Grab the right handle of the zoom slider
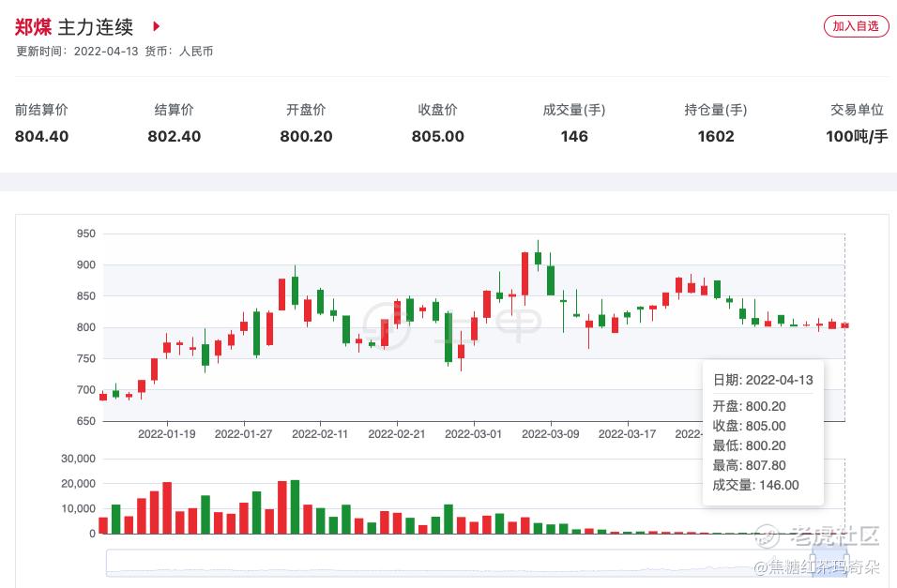 [845, 563]
